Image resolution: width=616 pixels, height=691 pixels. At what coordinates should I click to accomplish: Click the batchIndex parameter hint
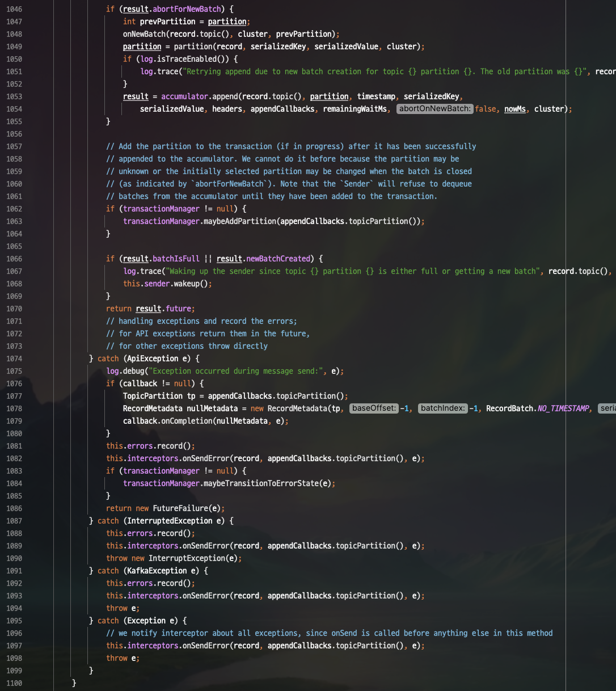[443, 408]
